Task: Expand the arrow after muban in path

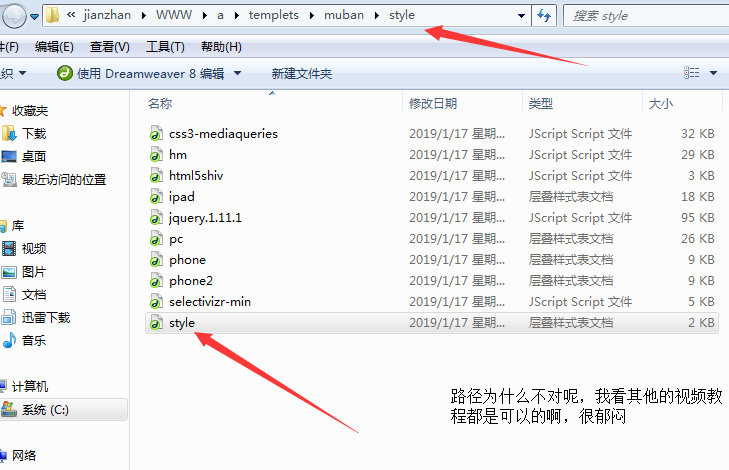Action: [377, 15]
